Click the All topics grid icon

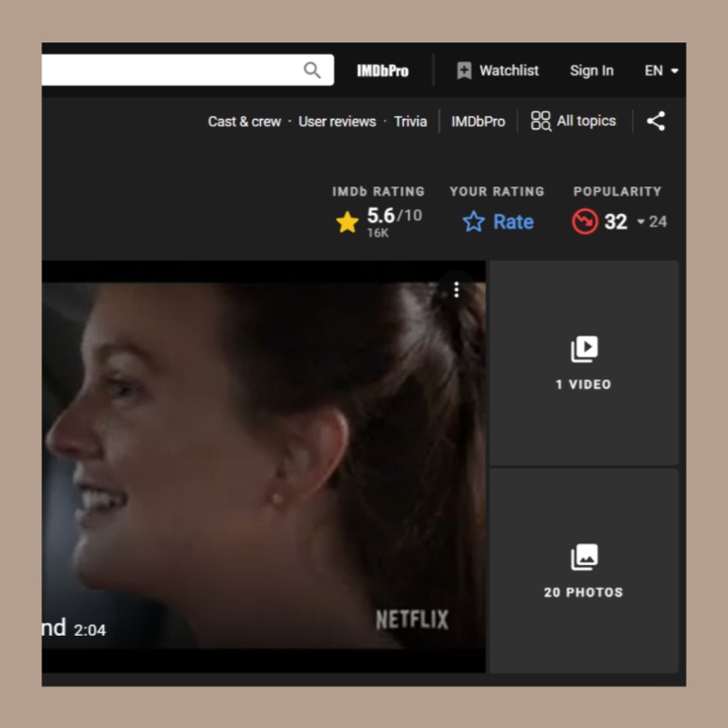[541, 121]
